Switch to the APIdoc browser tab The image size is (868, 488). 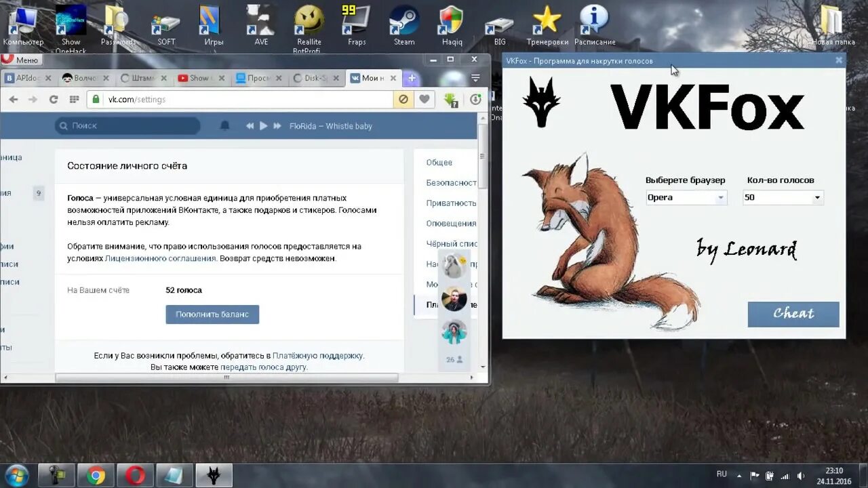pos(28,78)
